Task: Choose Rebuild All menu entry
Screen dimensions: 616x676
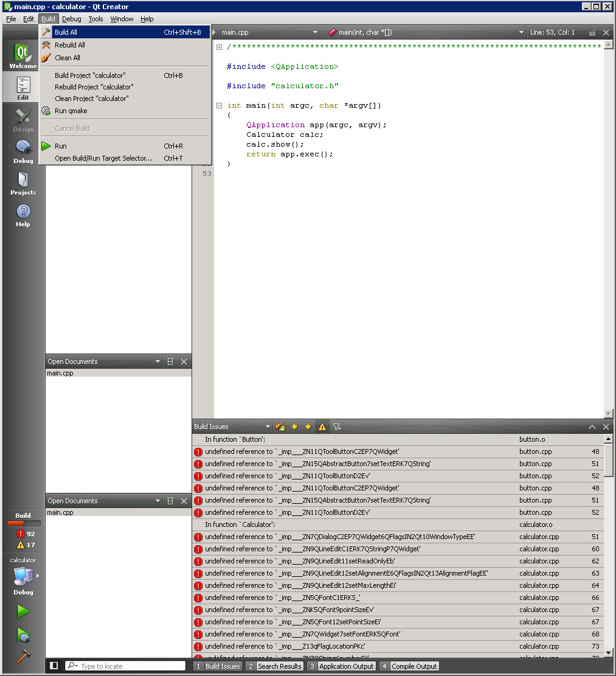Action: click(x=125, y=45)
